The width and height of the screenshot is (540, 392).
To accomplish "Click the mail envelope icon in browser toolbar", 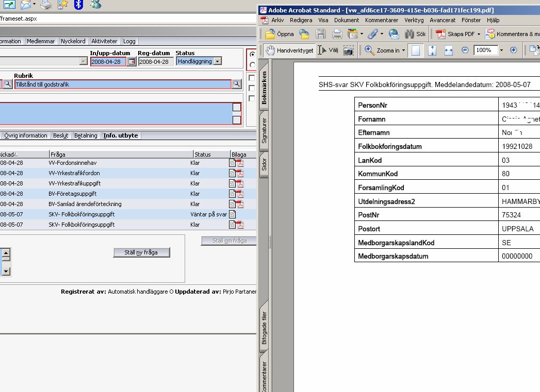I will (x=25, y=5).
